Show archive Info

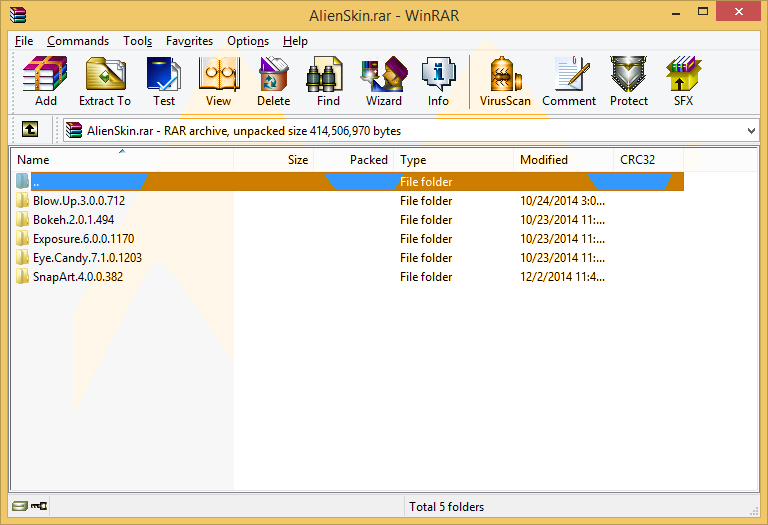[438, 81]
